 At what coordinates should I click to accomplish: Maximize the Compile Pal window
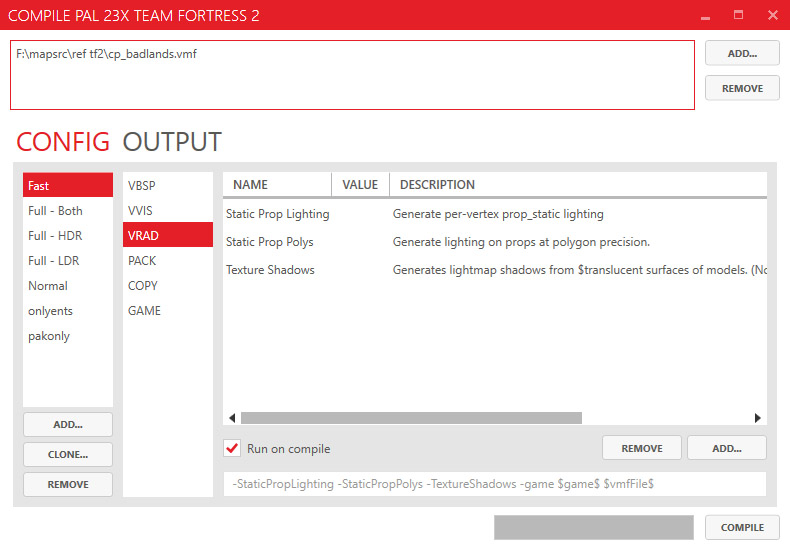[x=738, y=15]
